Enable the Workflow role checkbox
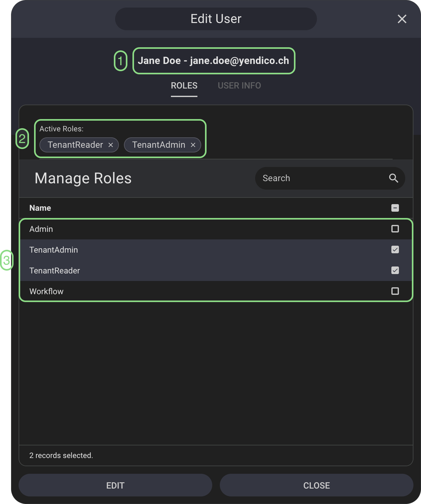421x504 pixels. pyautogui.click(x=395, y=291)
